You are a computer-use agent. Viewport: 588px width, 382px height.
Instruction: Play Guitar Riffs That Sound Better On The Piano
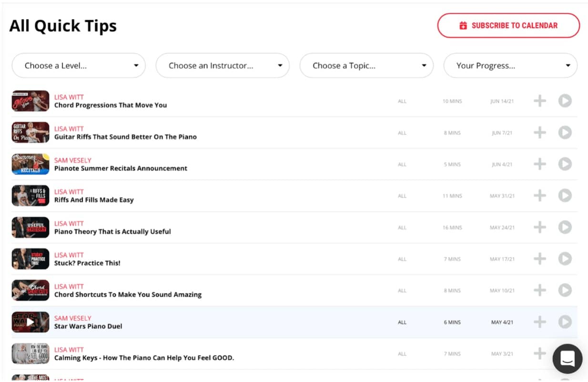[x=565, y=132]
